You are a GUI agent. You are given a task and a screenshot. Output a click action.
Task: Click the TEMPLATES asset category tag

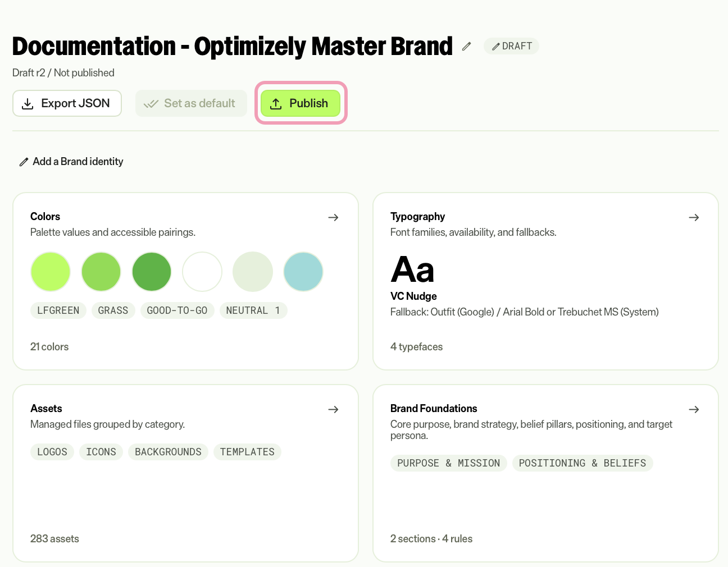point(247,452)
